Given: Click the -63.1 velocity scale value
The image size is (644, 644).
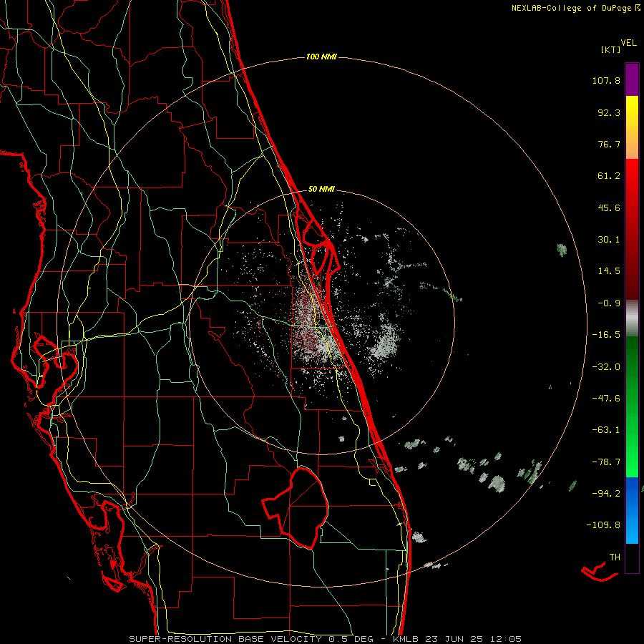Looking at the screenshot, I should [606, 430].
